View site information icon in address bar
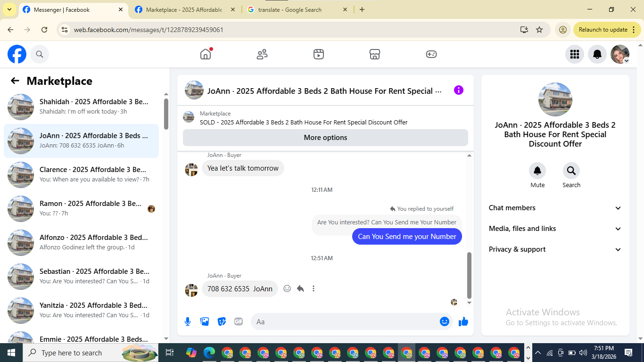The width and height of the screenshot is (644, 362). tap(65, 30)
